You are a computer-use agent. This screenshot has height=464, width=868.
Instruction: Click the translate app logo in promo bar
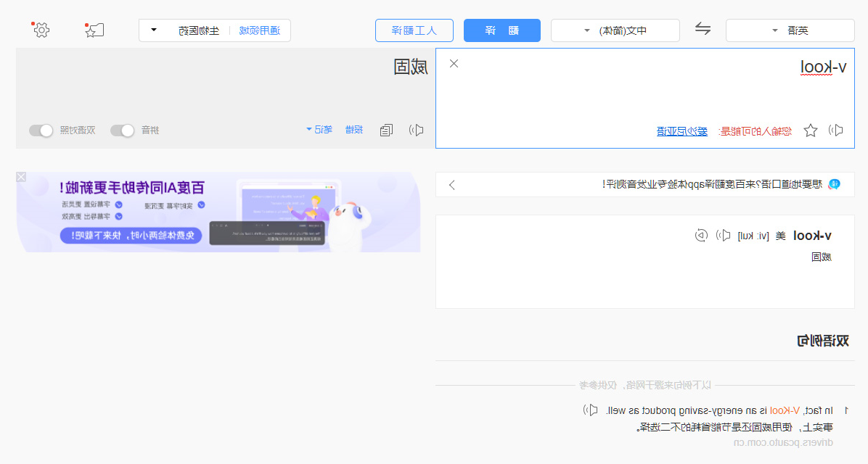[x=834, y=185]
